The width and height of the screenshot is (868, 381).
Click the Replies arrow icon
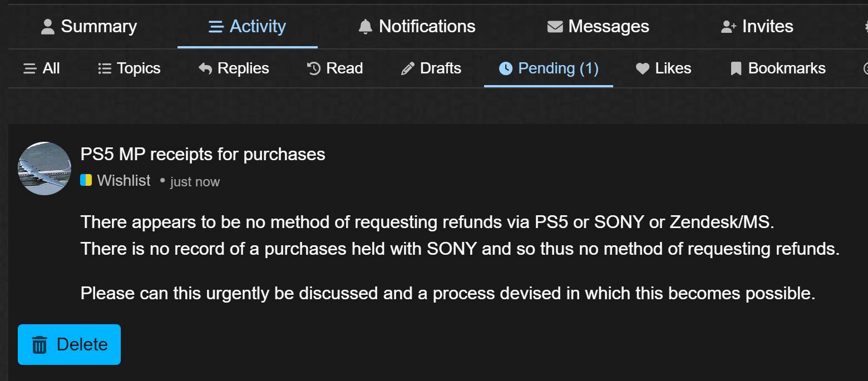pyautogui.click(x=205, y=68)
